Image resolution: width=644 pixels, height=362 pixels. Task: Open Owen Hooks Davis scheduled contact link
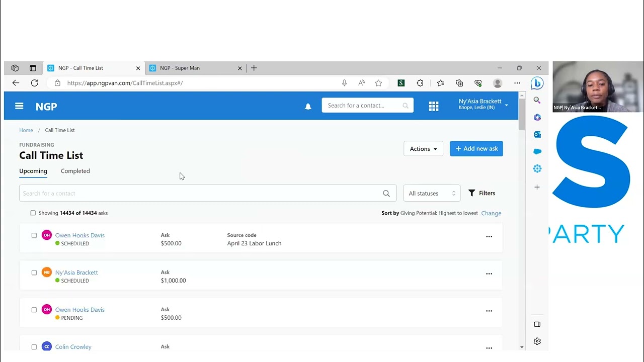[80, 235]
